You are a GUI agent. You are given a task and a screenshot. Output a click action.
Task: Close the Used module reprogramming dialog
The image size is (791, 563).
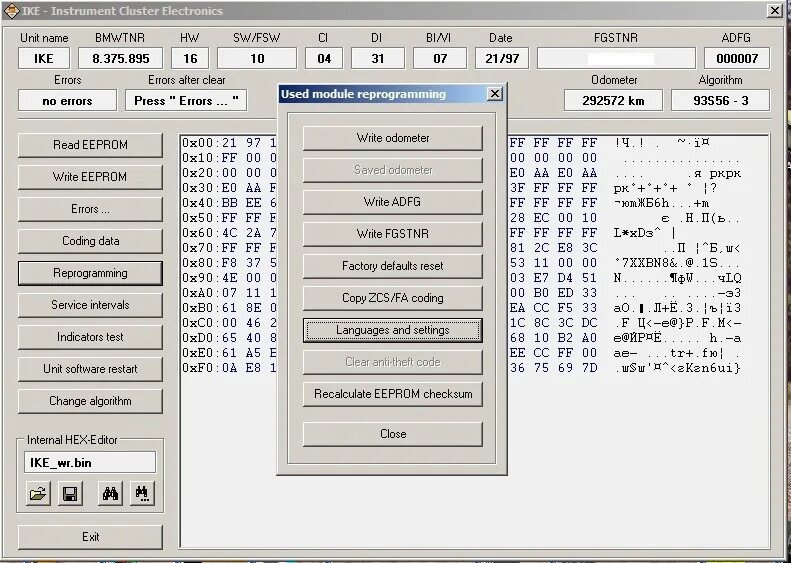495,94
